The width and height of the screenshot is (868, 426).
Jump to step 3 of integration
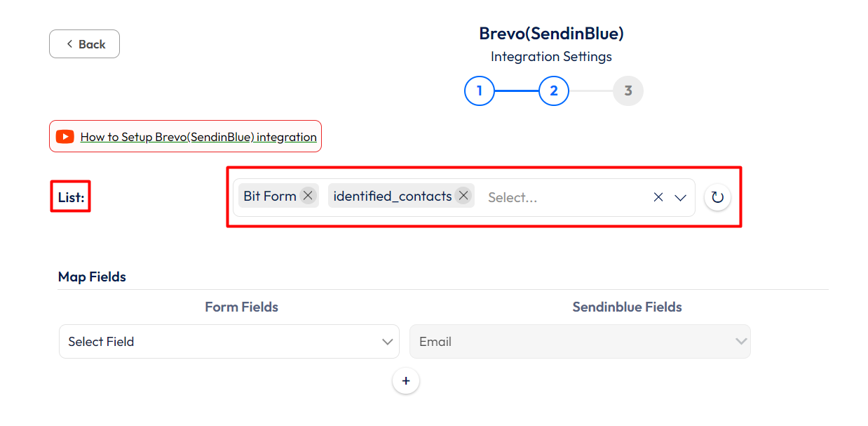(x=628, y=91)
